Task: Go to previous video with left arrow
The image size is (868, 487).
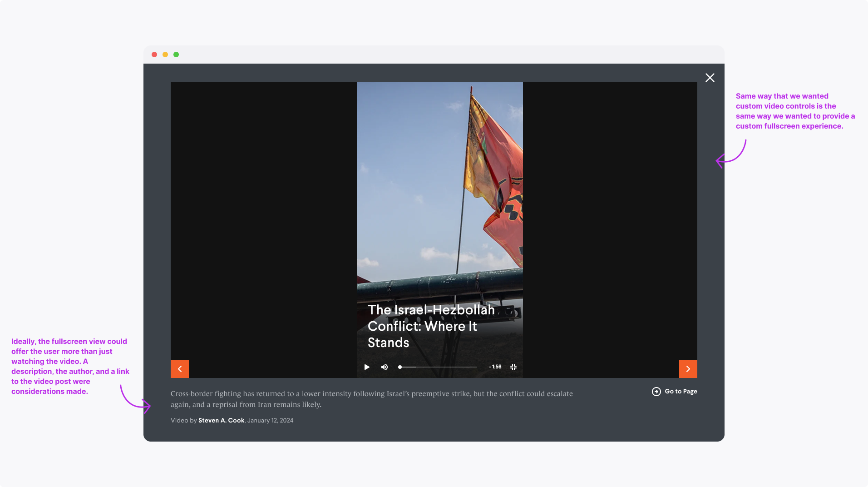Action: pos(180,369)
